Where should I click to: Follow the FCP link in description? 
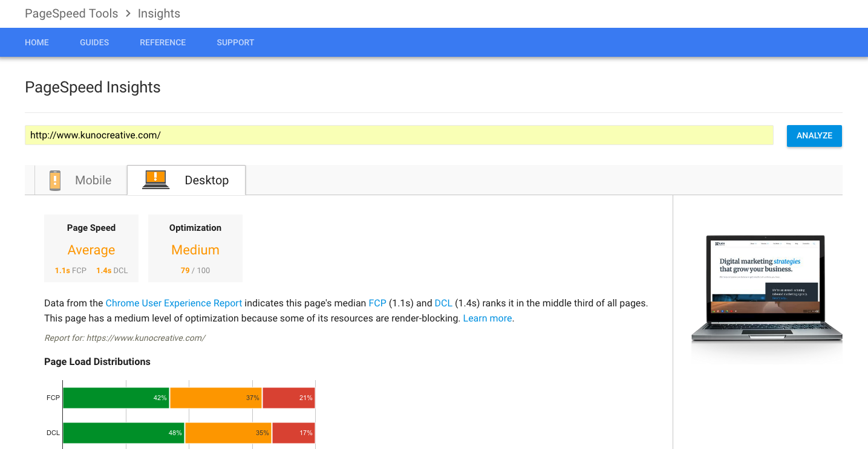click(x=377, y=303)
